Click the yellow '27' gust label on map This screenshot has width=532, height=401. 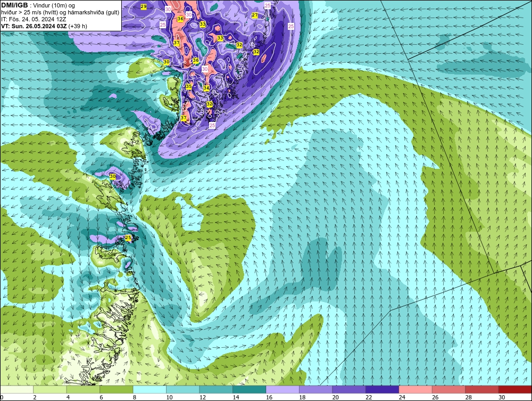click(x=255, y=15)
